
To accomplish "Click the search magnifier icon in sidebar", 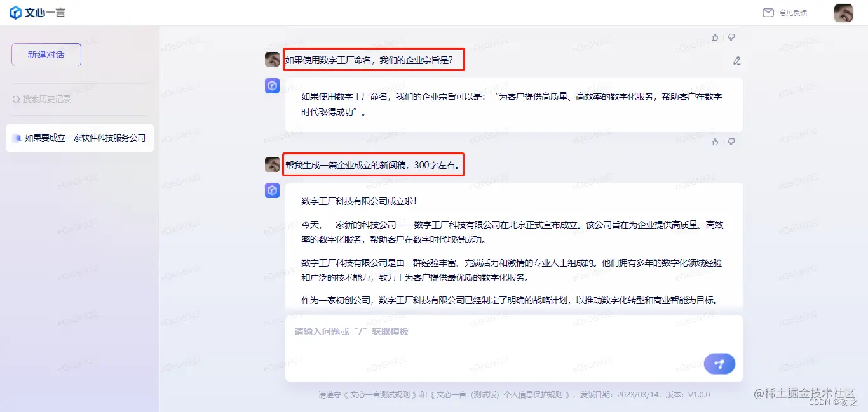I will tap(17, 100).
